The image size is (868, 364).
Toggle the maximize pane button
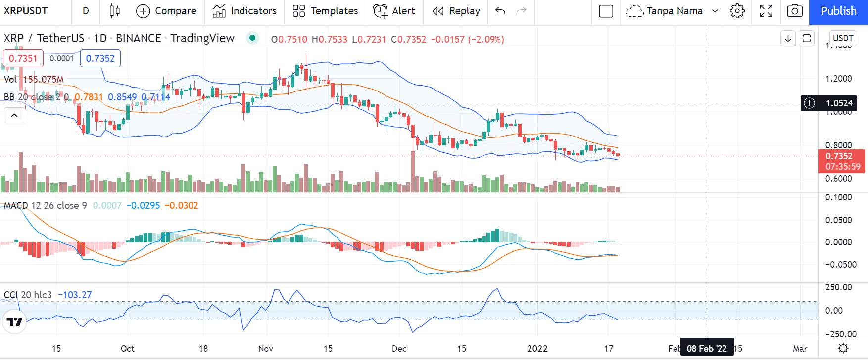point(807,38)
